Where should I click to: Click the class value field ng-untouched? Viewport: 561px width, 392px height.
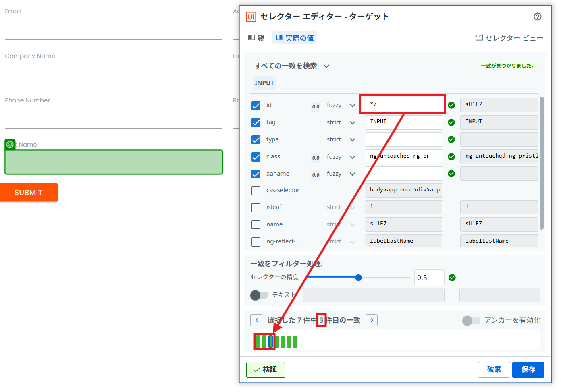[x=404, y=156]
